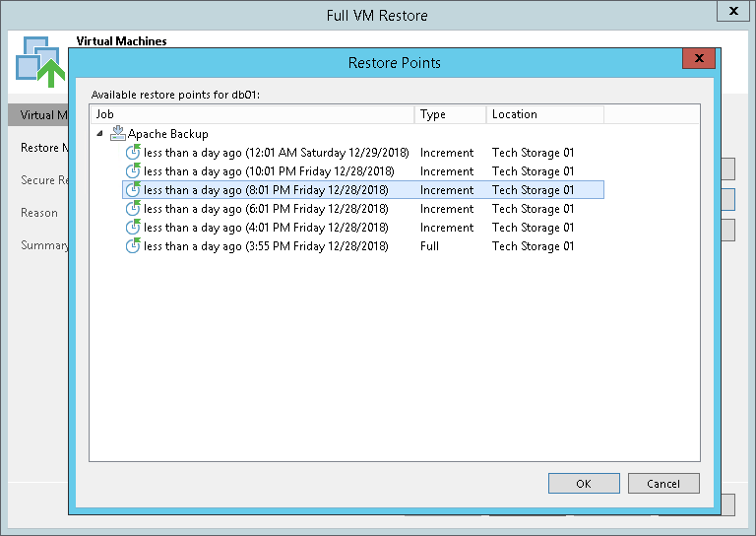Sort by the Location column header
This screenshot has width=756, height=536.
pyautogui.click(x=544, y=114)
